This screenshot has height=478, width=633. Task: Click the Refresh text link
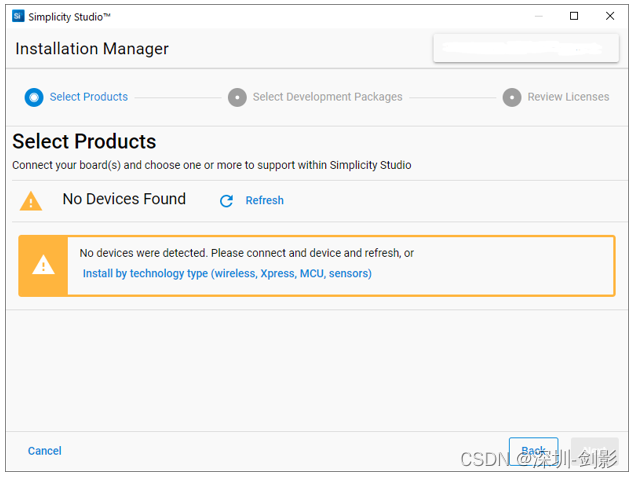(264, 201)
